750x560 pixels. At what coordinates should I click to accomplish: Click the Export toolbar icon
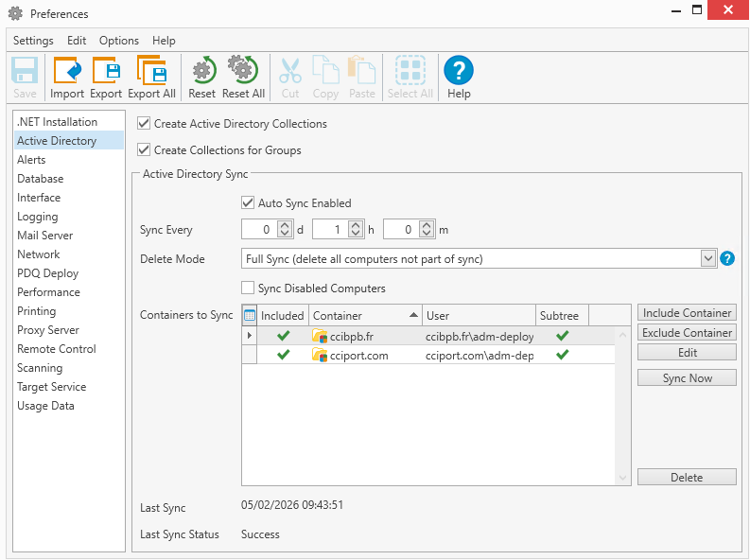106,70
